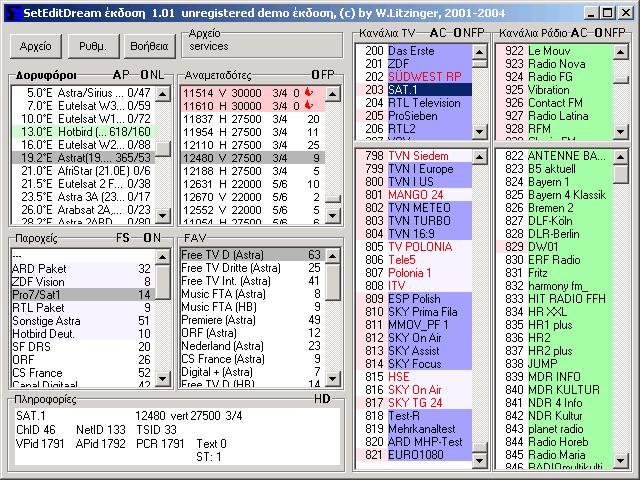Select transponder 12552 V 22000
This screenshot has width=640, height=480.
click(x=252, y=210)
